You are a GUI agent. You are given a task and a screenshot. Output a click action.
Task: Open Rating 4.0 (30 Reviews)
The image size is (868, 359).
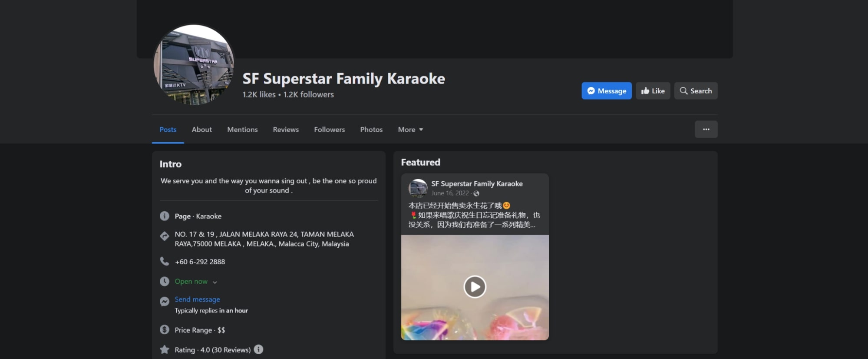pos(213,350)
